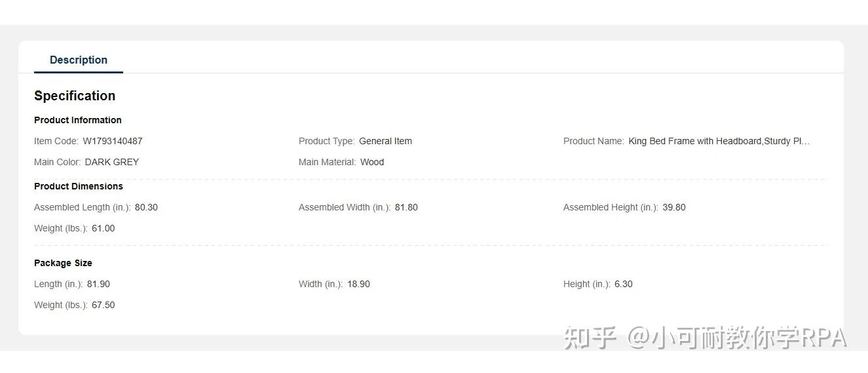Click the Product Dimensions section title
This screenshot has height=373, width=868.
pos(79,186)
